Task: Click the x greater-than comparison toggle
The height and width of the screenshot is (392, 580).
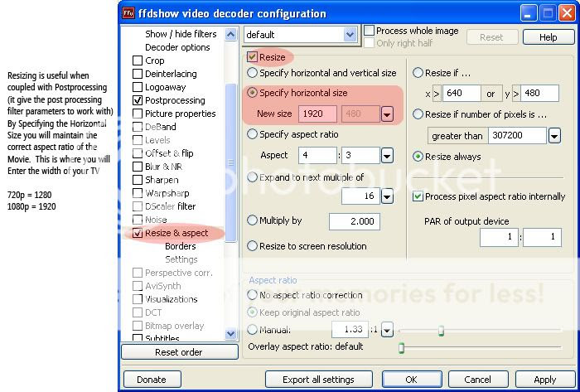Action: (437, 94)
